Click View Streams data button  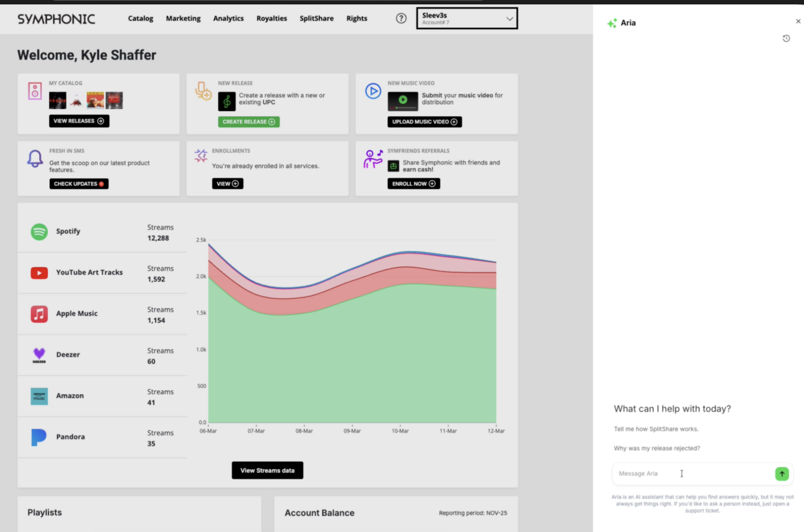(x=267, y=470)
